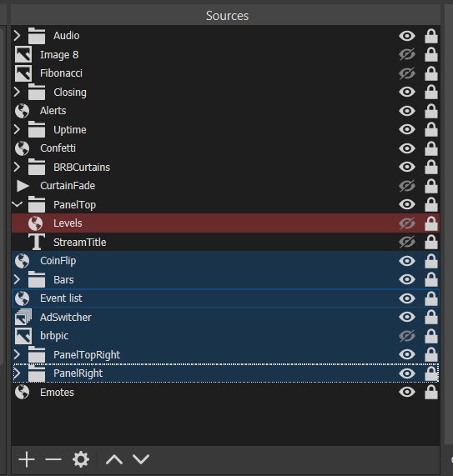Unlock the StreamTitle source
Image resolution: width=453 pixels, height=476 pixels.
point(431,242)
